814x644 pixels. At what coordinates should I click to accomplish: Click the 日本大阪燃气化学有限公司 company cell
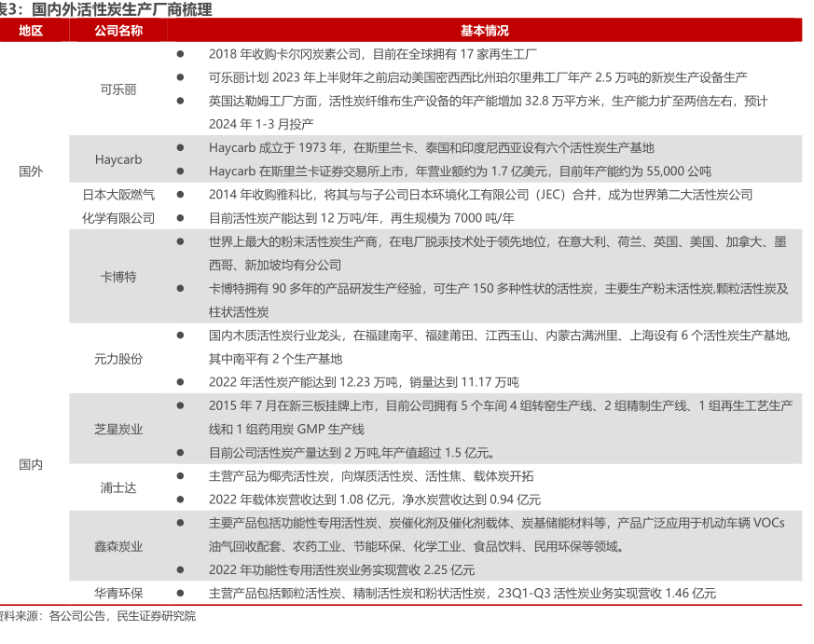(x=118, y=206)
